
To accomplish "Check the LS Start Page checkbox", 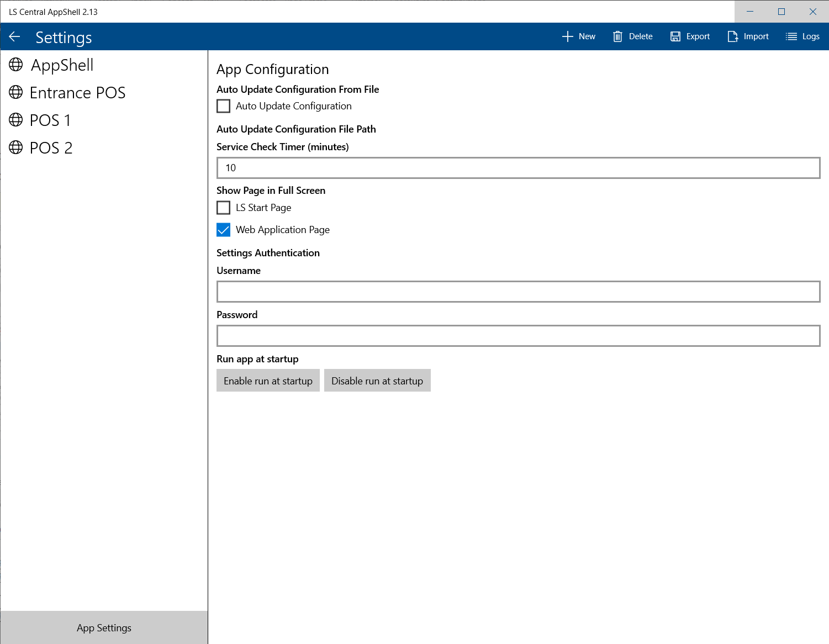I will pos(224,208).
